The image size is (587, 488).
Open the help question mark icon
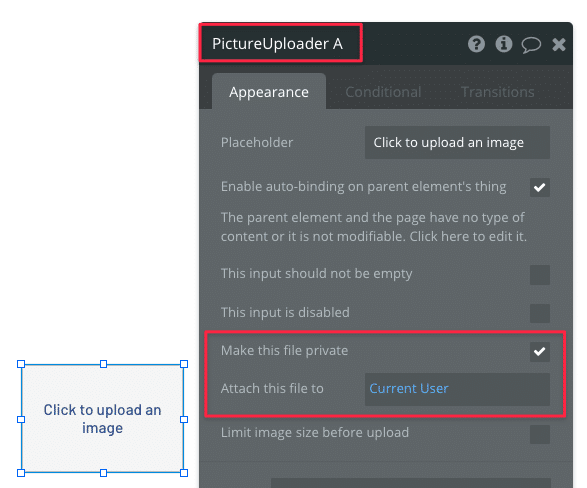point(476,44)
